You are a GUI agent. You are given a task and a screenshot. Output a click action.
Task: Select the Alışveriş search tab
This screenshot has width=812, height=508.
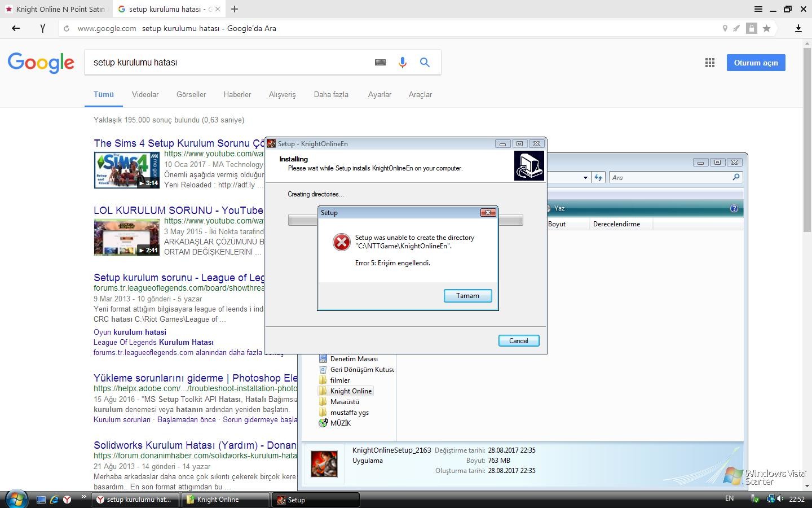pyautogui.click(x=283, y=95)
